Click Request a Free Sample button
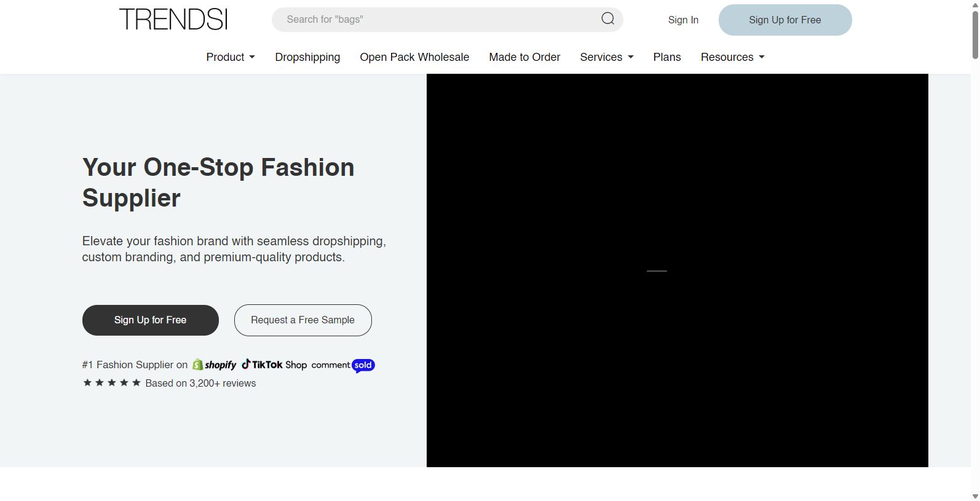 [303, 320]
